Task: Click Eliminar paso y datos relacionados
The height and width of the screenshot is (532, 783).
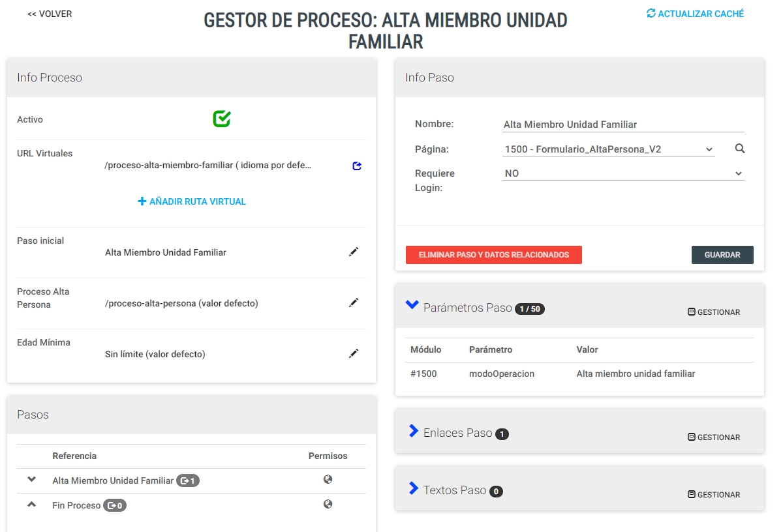Action: tap(494, 255)
